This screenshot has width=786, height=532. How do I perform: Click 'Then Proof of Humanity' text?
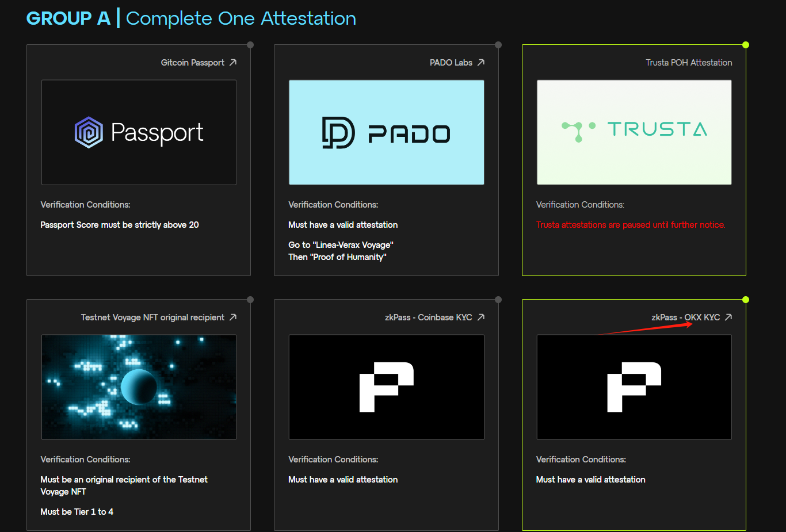click(337, 257)
